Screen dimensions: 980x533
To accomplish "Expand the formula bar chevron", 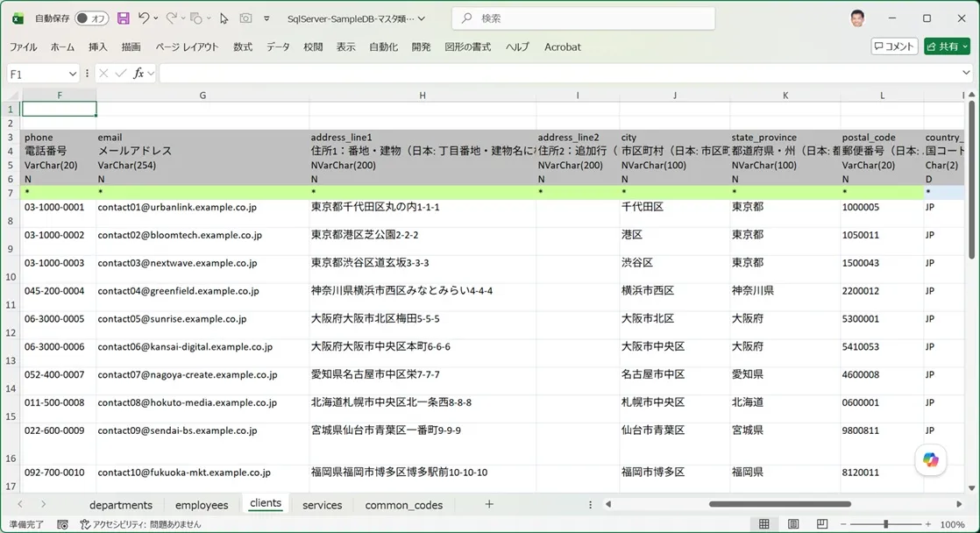I will coord(966,74).
